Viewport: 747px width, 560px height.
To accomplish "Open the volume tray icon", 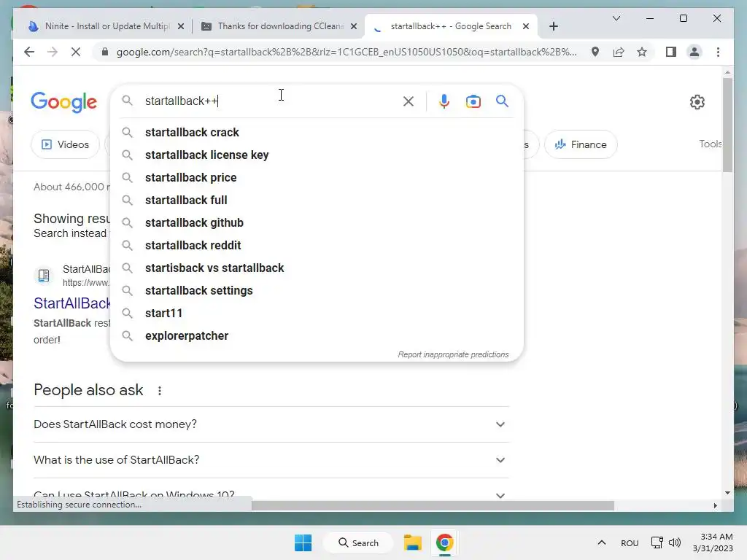I will [x=675, y=542].
